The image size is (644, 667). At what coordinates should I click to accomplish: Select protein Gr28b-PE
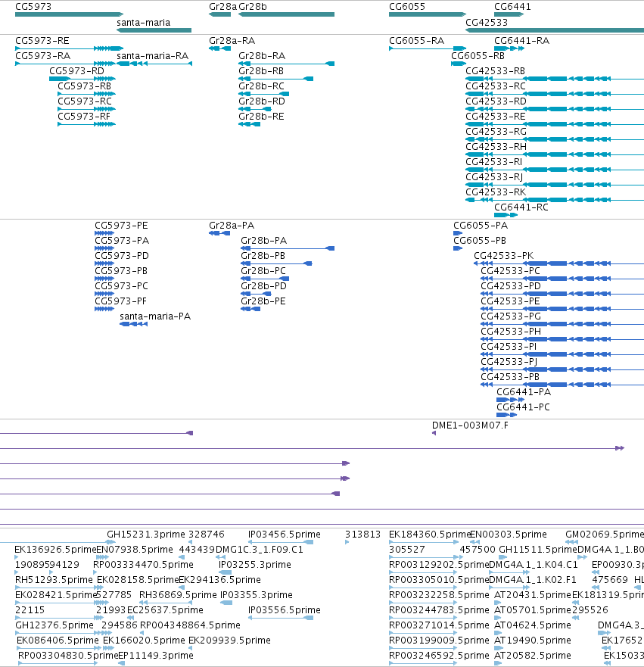coord(250,309)
